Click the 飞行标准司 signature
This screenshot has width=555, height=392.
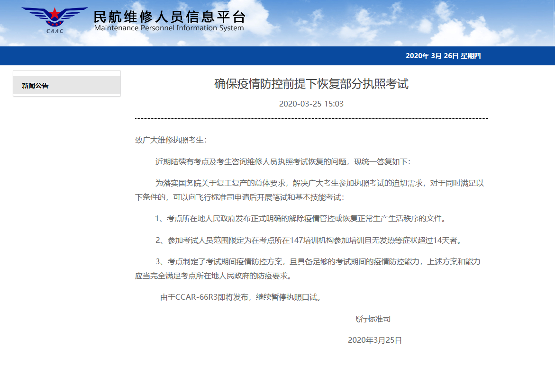pos(371,319)
